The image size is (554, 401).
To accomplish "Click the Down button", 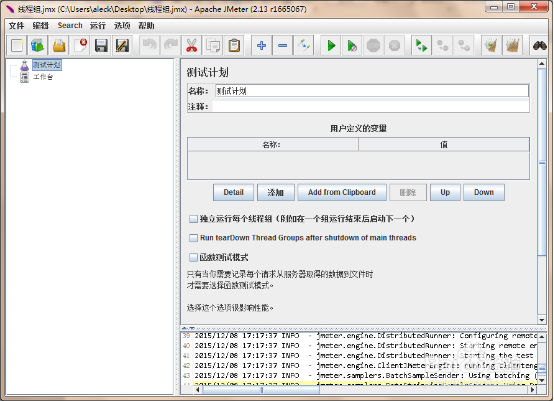I will [x=484, y=192].
